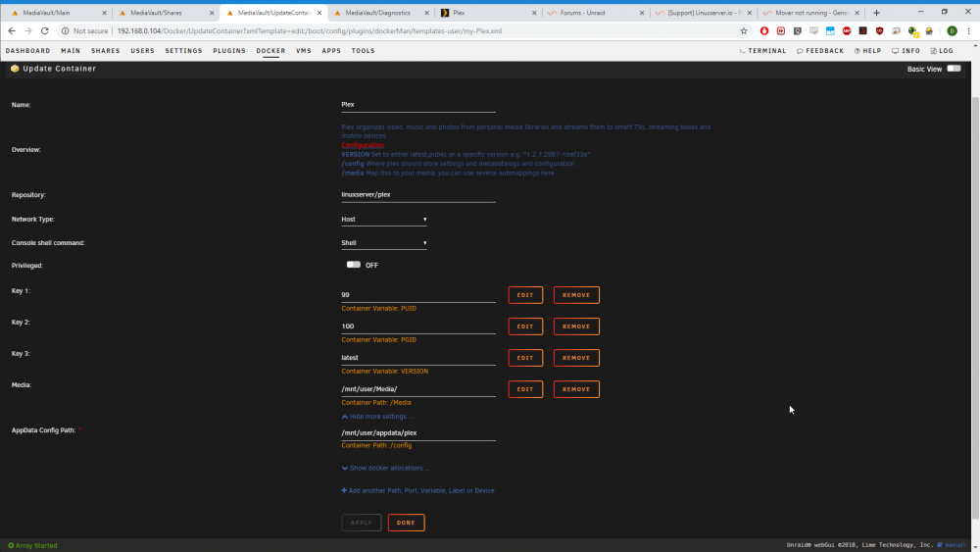The width and height of the screenshot is (980, 552).
Task: Open the Chrome menu (three dots)
Action: (x=969, y=30)
